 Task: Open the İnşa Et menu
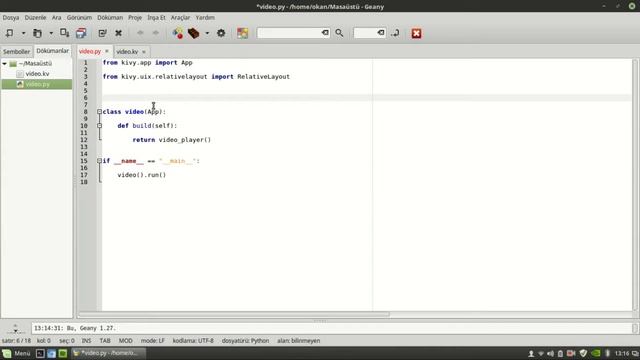[156, 18]
